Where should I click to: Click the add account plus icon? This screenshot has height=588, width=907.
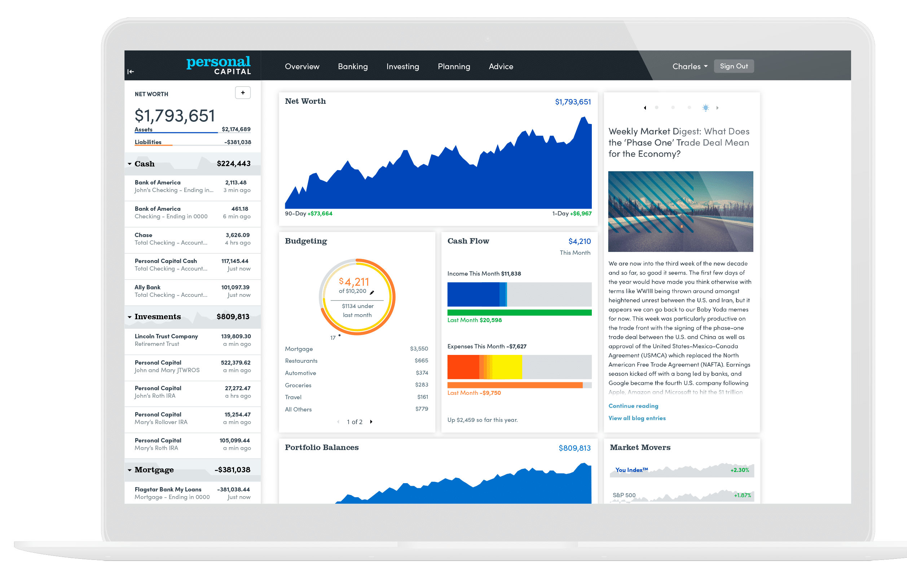(x=243, y=93)
